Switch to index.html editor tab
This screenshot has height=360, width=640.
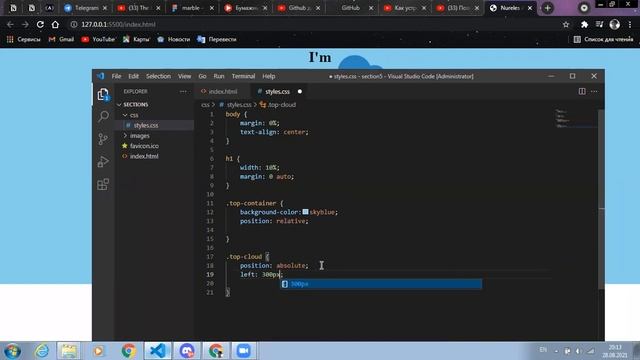pos(223,91)
